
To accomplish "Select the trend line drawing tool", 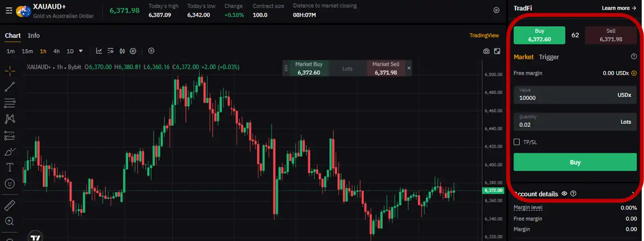I will 10,87.
